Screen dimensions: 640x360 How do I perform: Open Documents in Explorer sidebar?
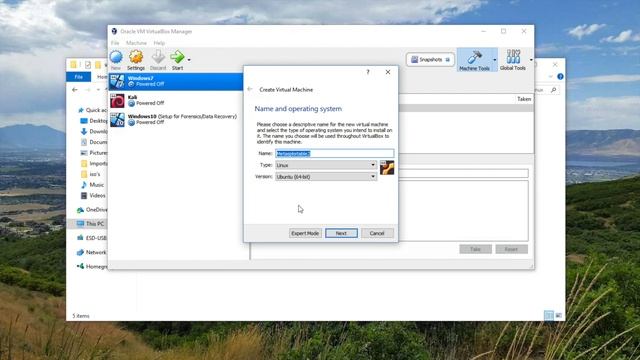pos(94,142)
